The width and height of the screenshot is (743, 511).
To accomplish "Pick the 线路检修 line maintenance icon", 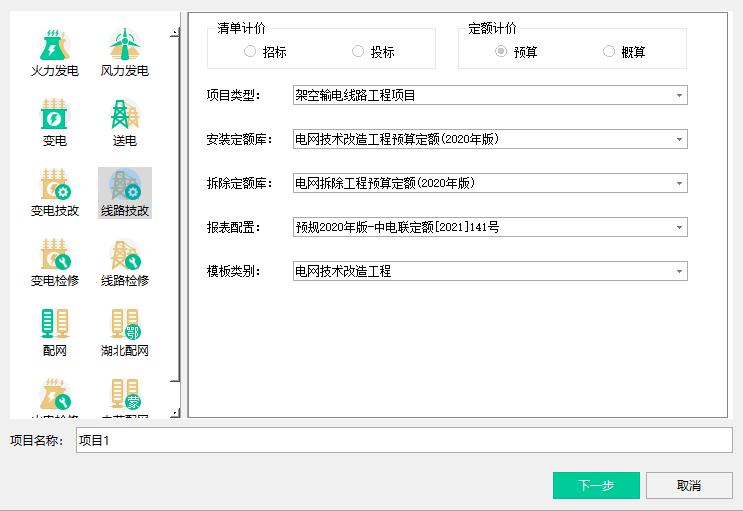I will (x=125, y=263).
